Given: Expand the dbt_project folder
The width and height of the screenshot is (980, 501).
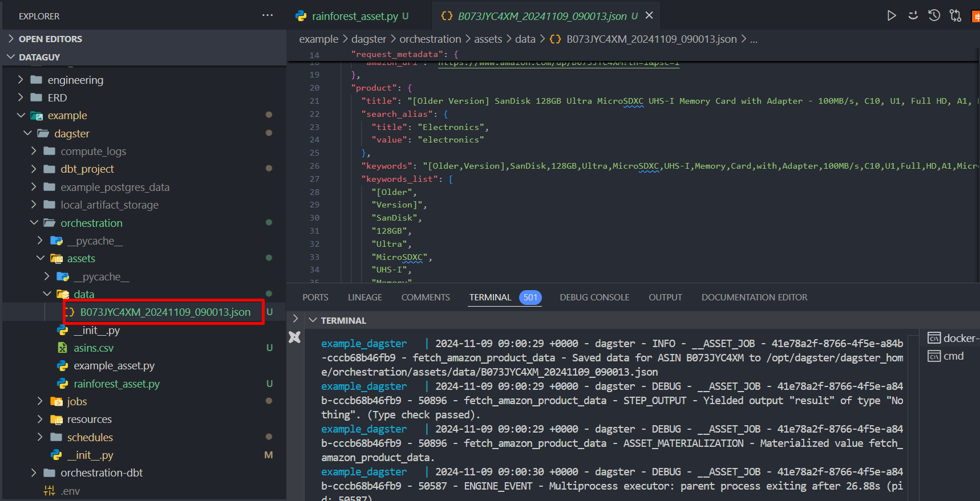Looking at the screenshot, I should pyautogui.click(x=87, y=169).
